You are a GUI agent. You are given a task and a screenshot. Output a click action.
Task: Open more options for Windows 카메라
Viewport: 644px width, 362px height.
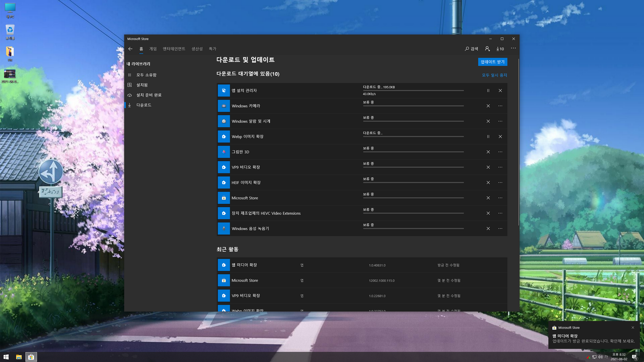500,106
